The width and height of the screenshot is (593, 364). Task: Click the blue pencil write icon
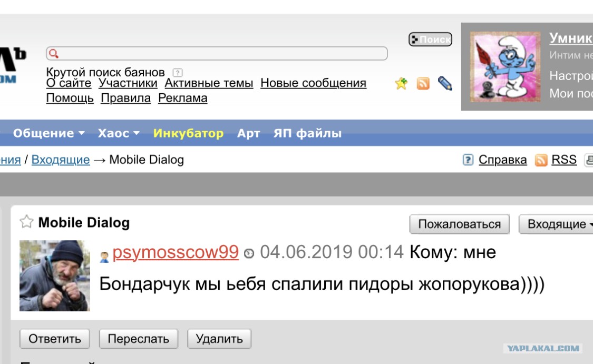point(445,83)
